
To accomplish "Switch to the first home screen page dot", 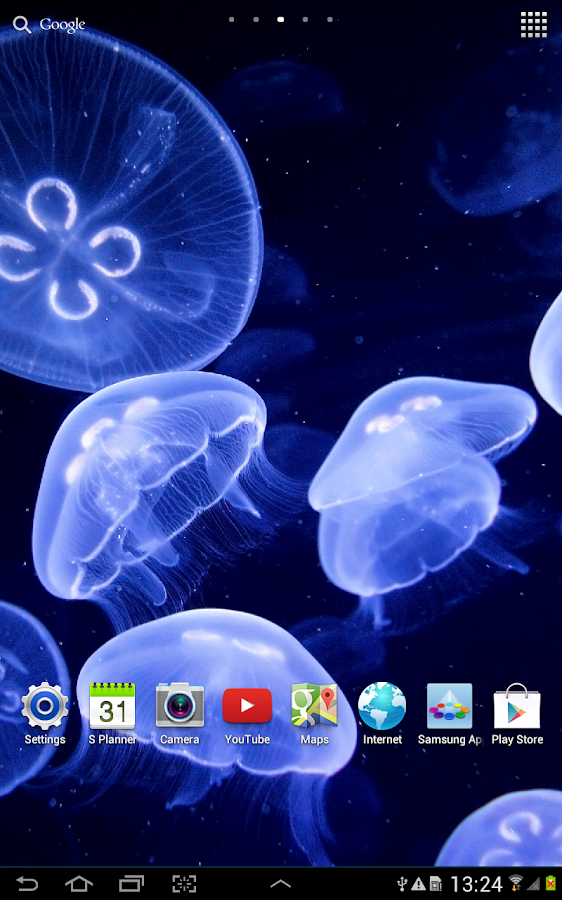I will coord(231,20).
